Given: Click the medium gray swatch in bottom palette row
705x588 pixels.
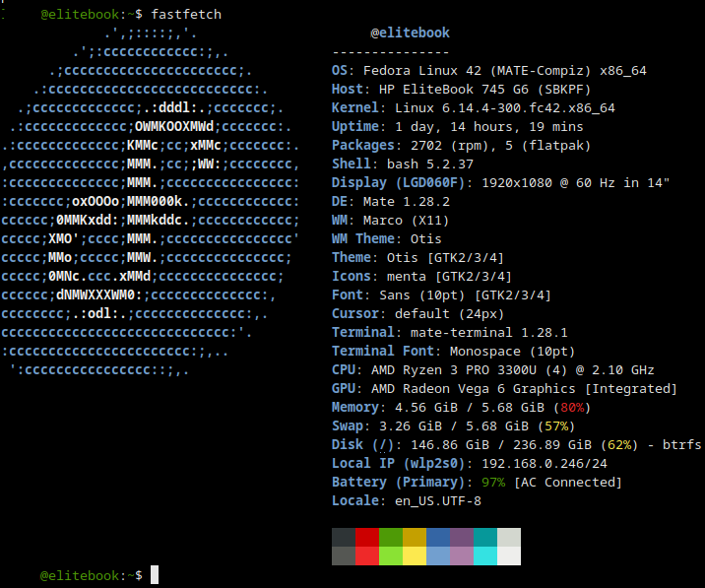Looking at the screenshot, I should tap(344, 555).
